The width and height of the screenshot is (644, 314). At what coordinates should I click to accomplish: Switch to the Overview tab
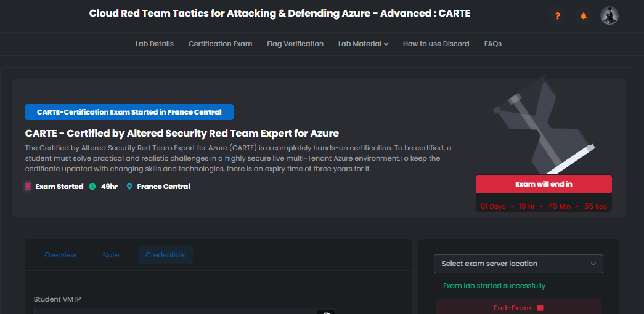click(x=60, y=255)
